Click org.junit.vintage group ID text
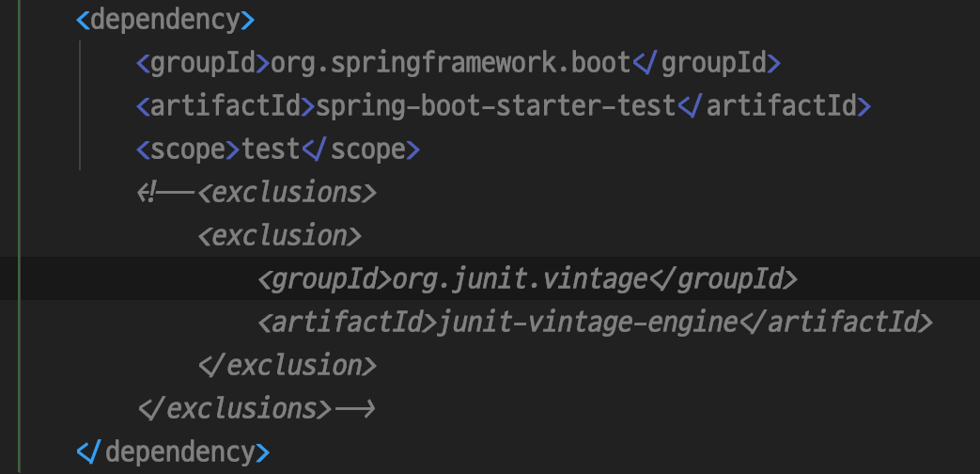980x474 pixels. click(520, 279)
